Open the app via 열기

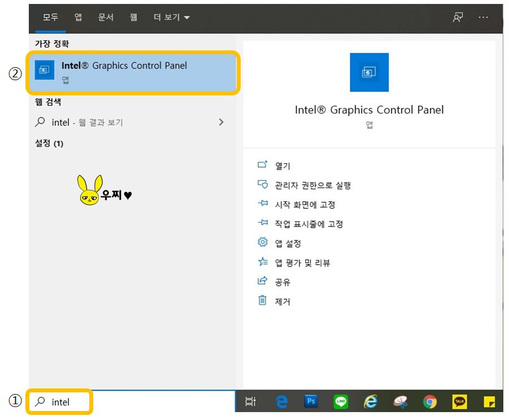pyautogui.click(x=282, y=166)
